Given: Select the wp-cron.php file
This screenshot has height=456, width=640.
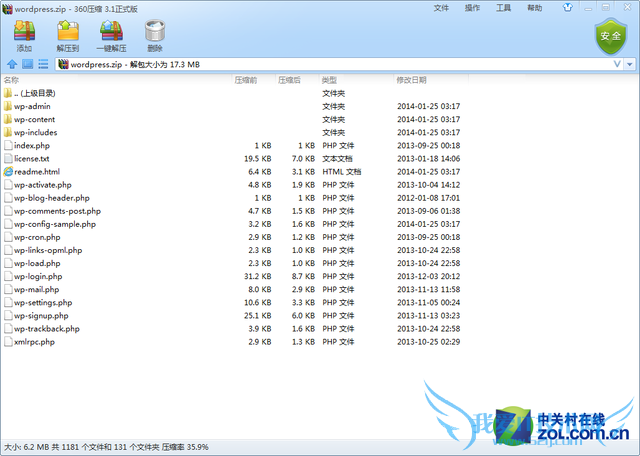Looking at the screenshot, I should point(37,237).
